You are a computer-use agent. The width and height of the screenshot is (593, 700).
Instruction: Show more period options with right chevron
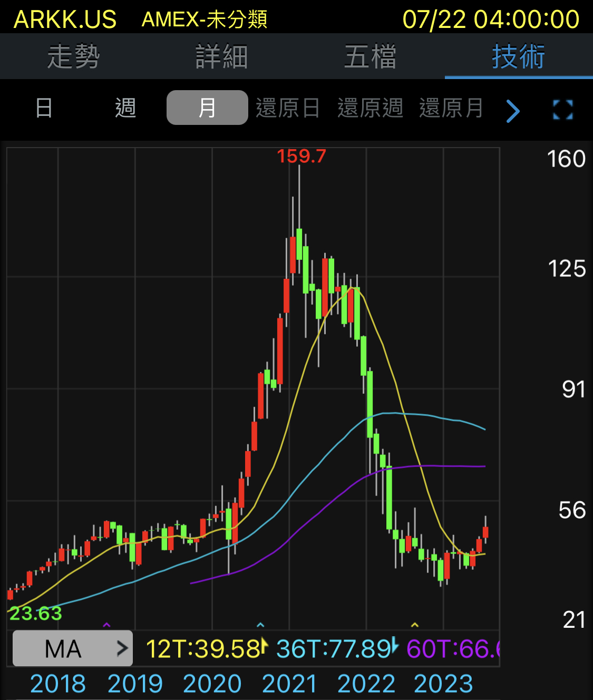tap(513, 111)
